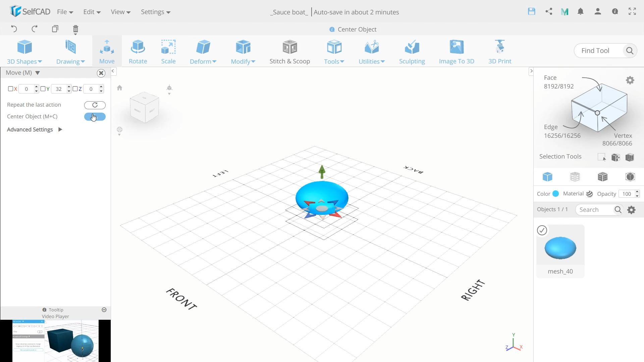Click the home view icon

tap(119, 88)
